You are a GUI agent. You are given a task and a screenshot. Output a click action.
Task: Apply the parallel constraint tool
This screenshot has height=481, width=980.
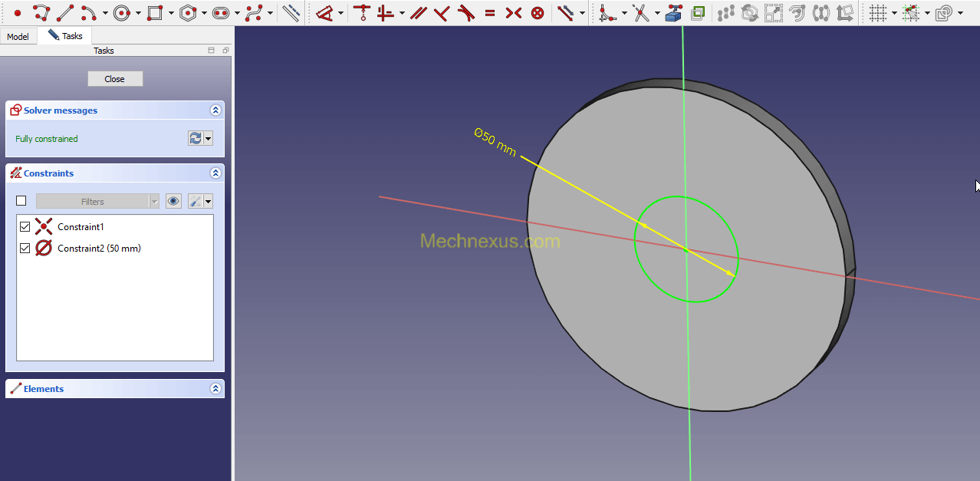(x=418, y=13)
